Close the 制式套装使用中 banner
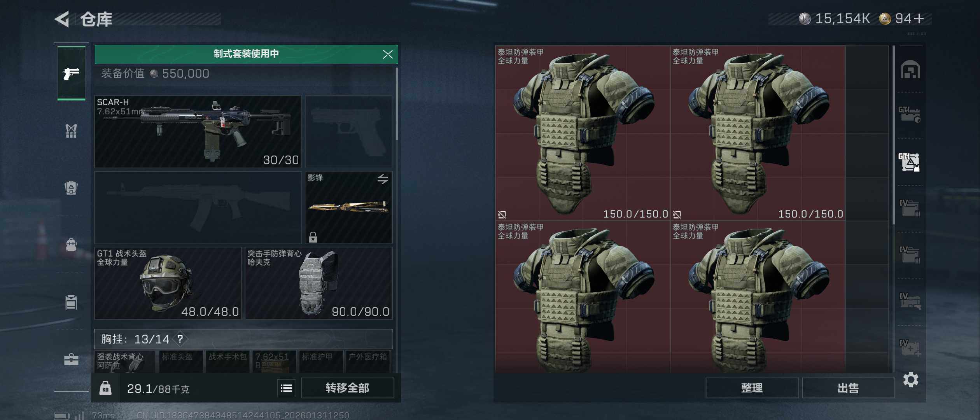 tap(388, 54)
